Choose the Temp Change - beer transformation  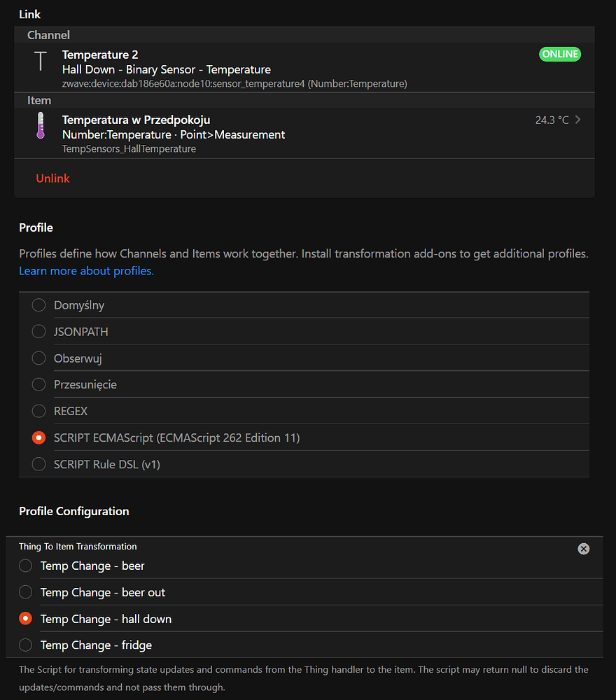[25, 566]
